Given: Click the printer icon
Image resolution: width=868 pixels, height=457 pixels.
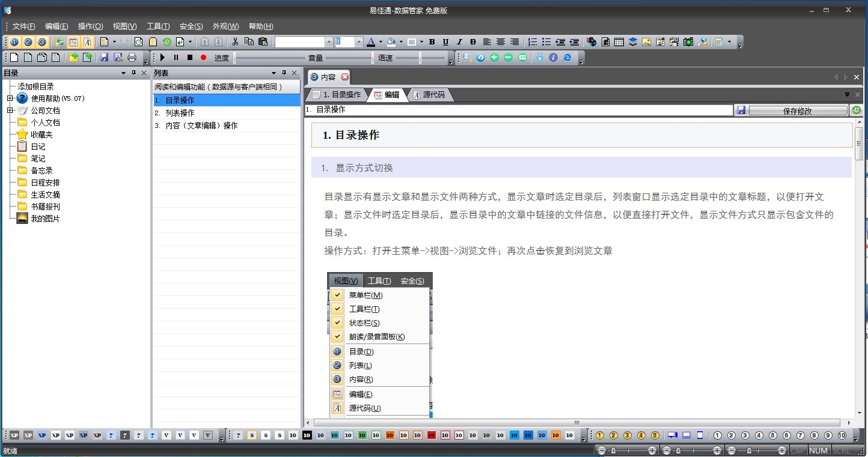Looking at the screenshot, I should pos(132,58).
